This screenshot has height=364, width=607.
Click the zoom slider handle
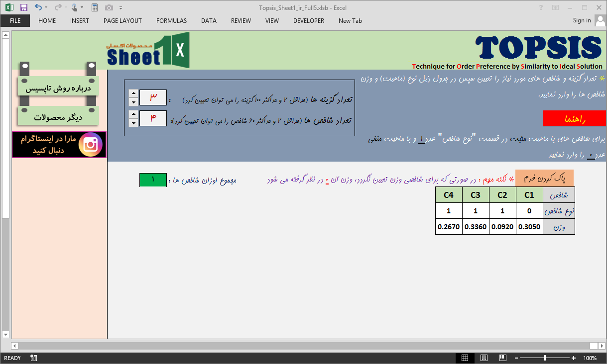(545, 358)
